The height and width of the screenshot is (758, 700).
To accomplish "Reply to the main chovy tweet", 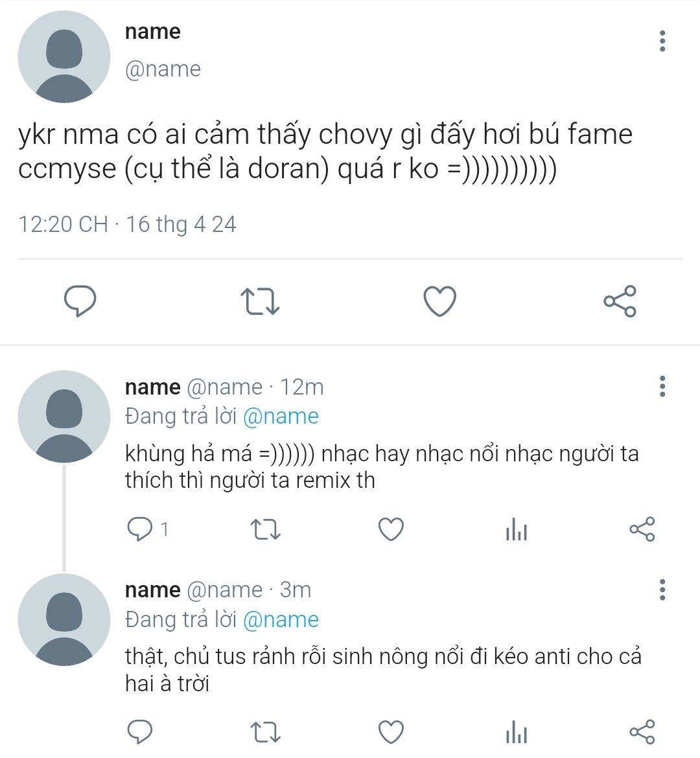I will coord(80,301).
